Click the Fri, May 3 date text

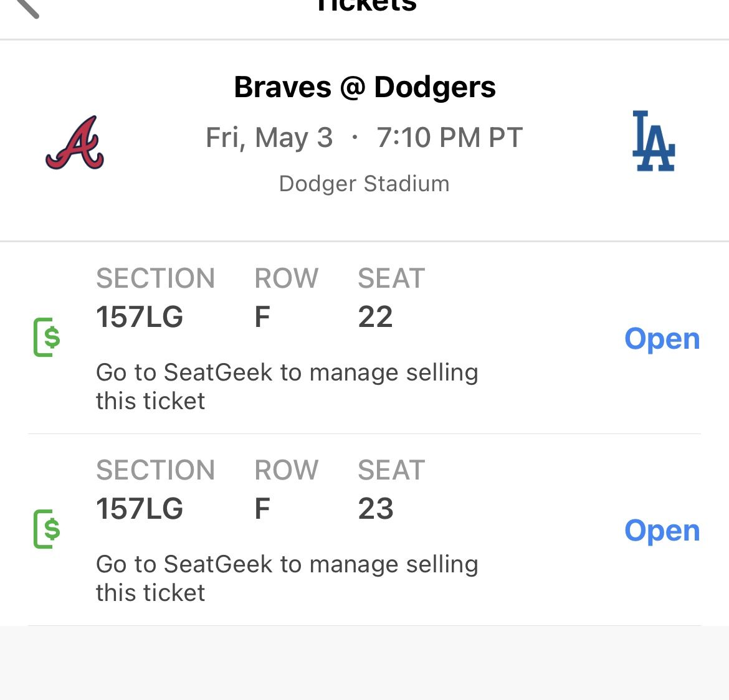pyautogui.click(x=269, y=138)
